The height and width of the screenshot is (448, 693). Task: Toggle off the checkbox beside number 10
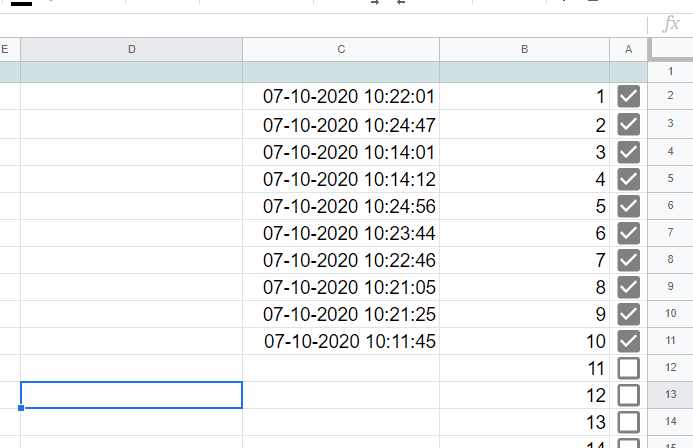click(629, 341)
